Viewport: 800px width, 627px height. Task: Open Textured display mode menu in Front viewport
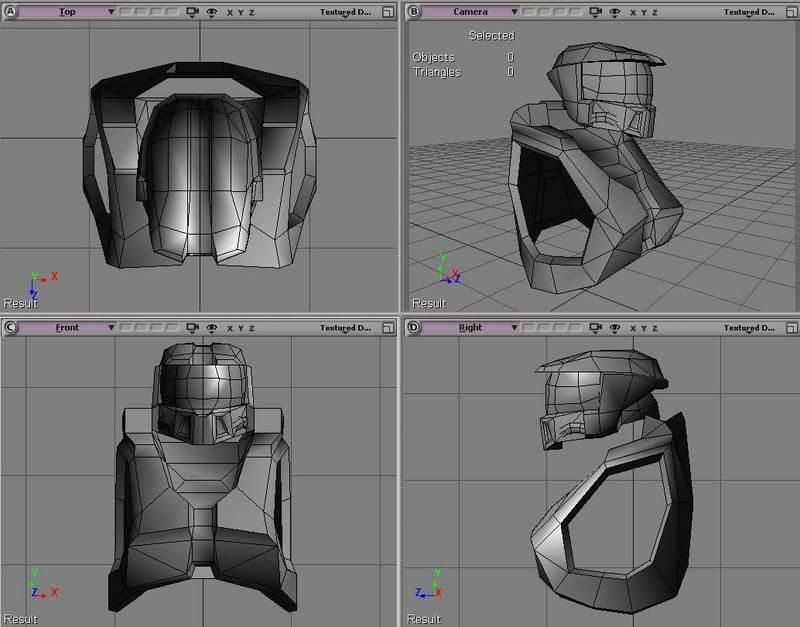tap(345, 328)
